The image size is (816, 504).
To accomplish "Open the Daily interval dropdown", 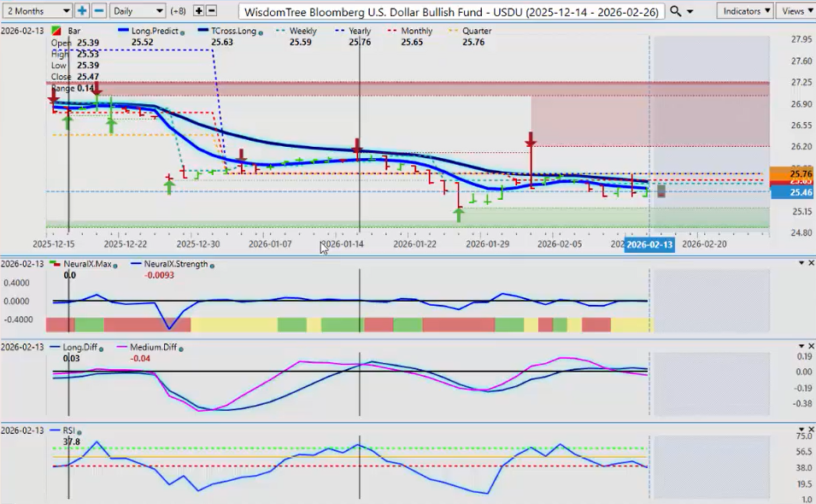I will (137, 11).
